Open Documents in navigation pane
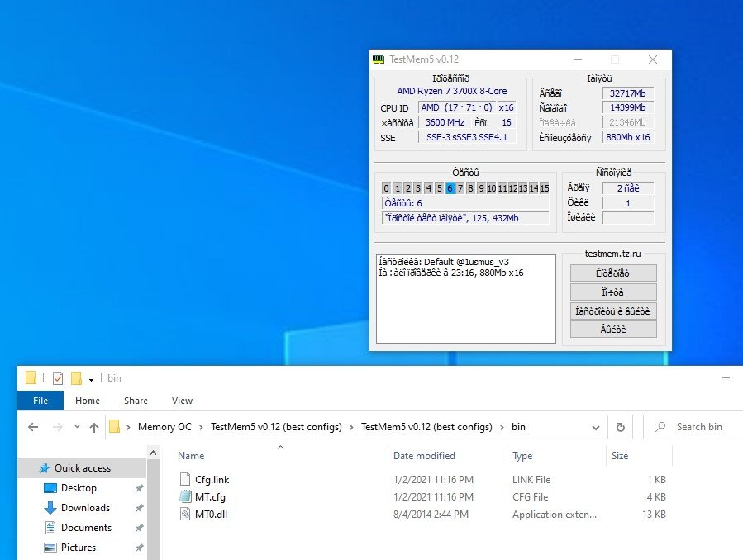743x560 pixels. coord(86,528)
